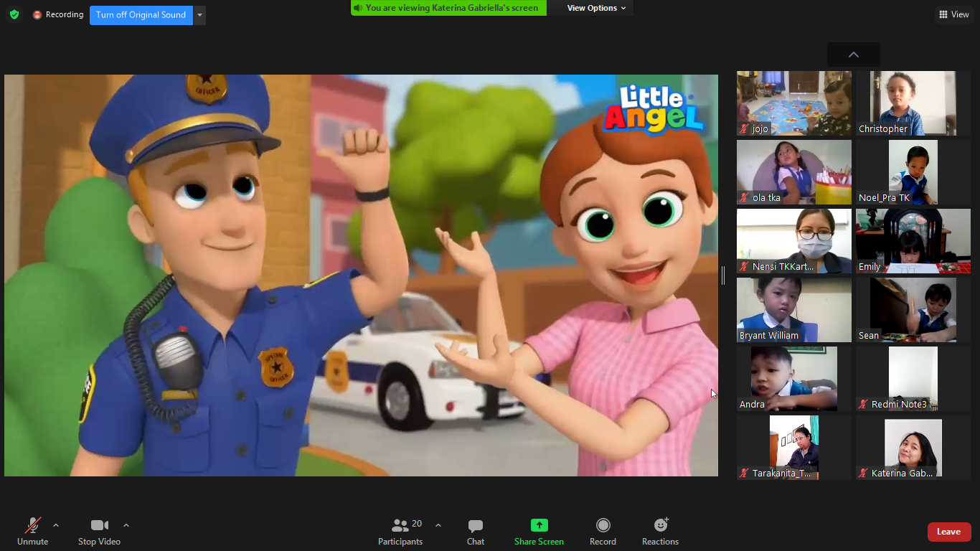Start recording with the Record button
This screenshot has width=980, height=551.
[x=603, y=531]
